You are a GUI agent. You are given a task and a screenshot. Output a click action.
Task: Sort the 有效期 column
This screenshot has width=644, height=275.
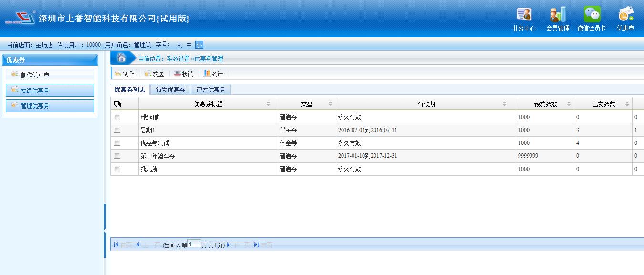point(505,104)
